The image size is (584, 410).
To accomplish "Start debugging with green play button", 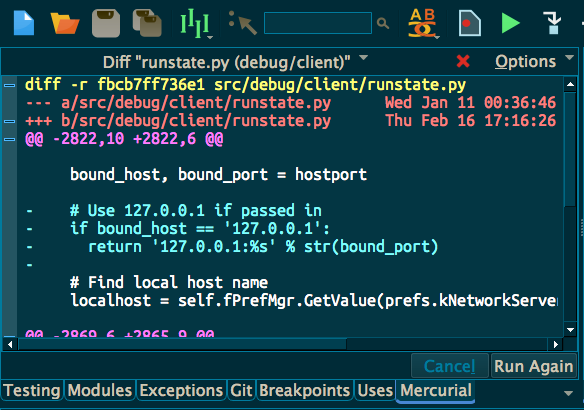I will [510, 23].
